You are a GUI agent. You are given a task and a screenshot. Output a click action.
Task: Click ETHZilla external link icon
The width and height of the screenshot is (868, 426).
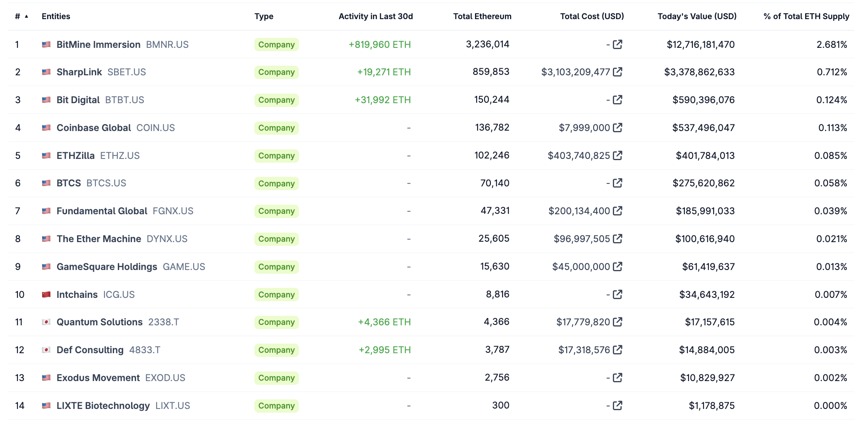point(617,156)
